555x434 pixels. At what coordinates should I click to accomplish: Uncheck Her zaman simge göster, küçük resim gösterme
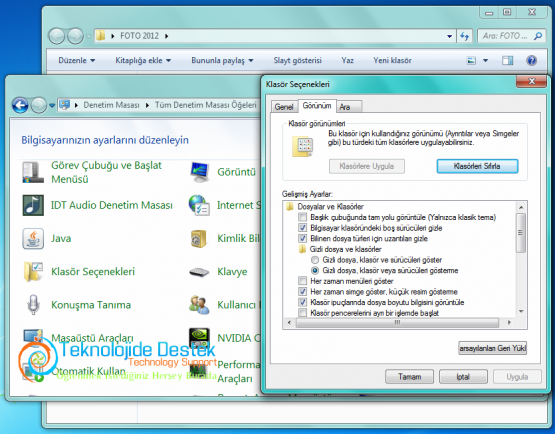click(x=302, y=292)
